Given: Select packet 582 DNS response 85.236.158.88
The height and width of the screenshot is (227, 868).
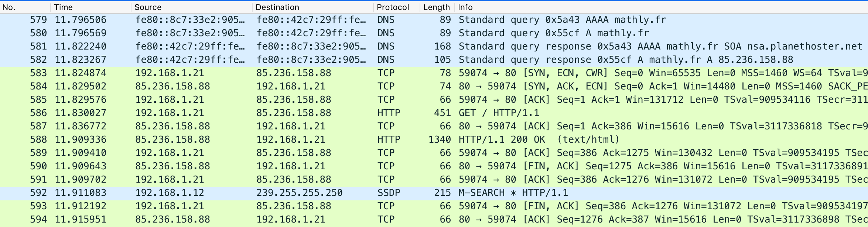Looking at the screenshot, I should [434, 60].
